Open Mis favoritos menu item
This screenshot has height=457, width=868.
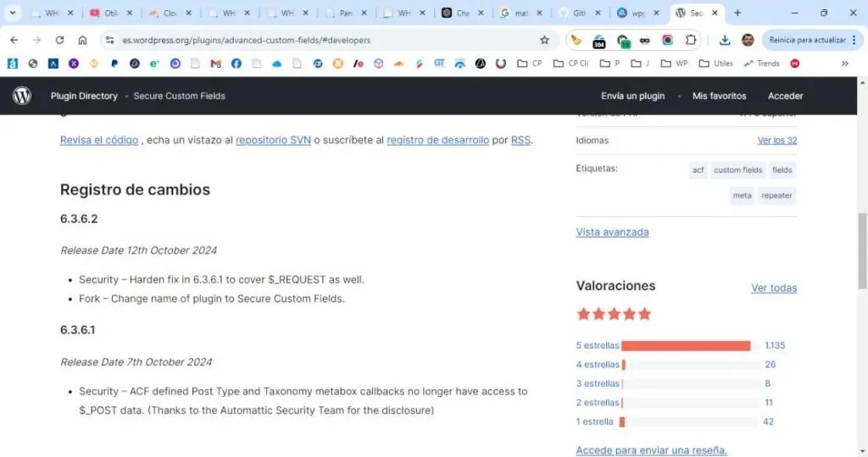tap(719, 96)
